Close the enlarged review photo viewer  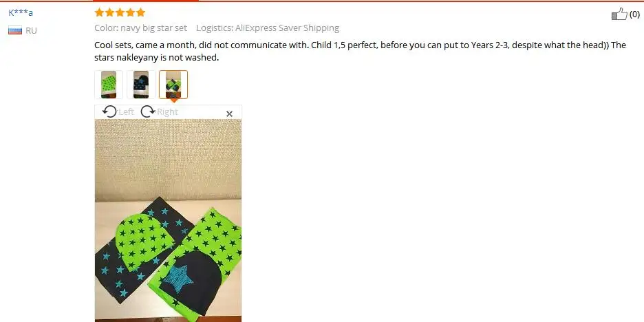pyautogui.click(x=230, y=114)
